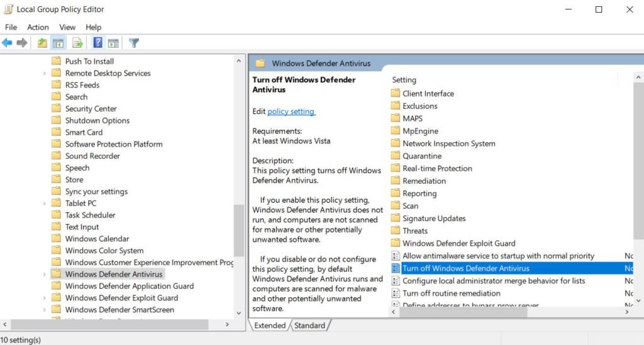Select Signature Updates folder label
The height and width of the screenshot is (345, 644).
tap(434, 218)
